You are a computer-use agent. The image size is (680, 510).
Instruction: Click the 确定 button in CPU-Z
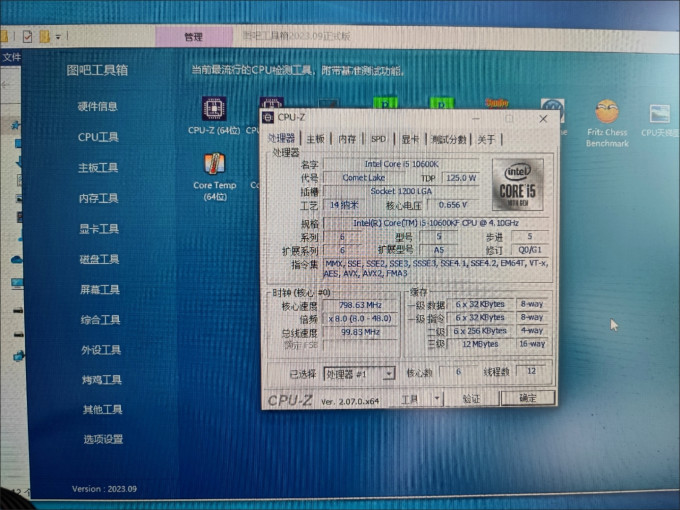pos(528,399)
